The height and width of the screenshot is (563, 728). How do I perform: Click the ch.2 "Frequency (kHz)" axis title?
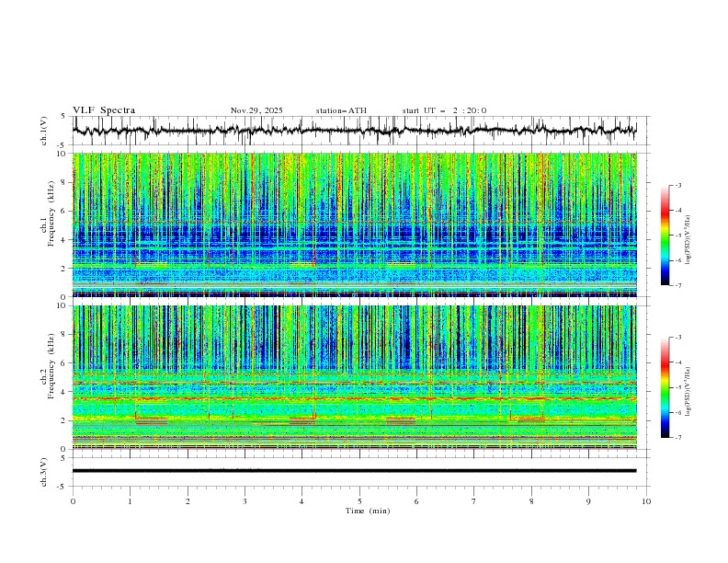[x=51, y=365]
